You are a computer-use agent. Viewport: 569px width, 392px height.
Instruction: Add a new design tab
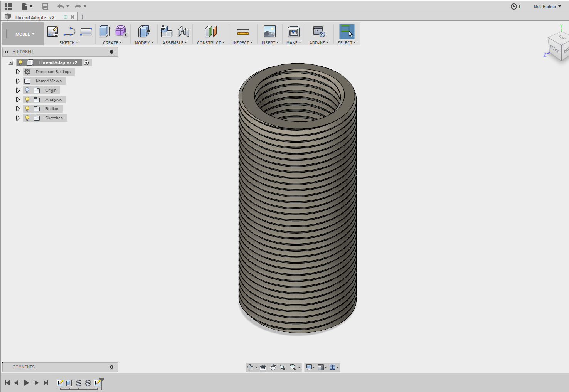point(83,17)
